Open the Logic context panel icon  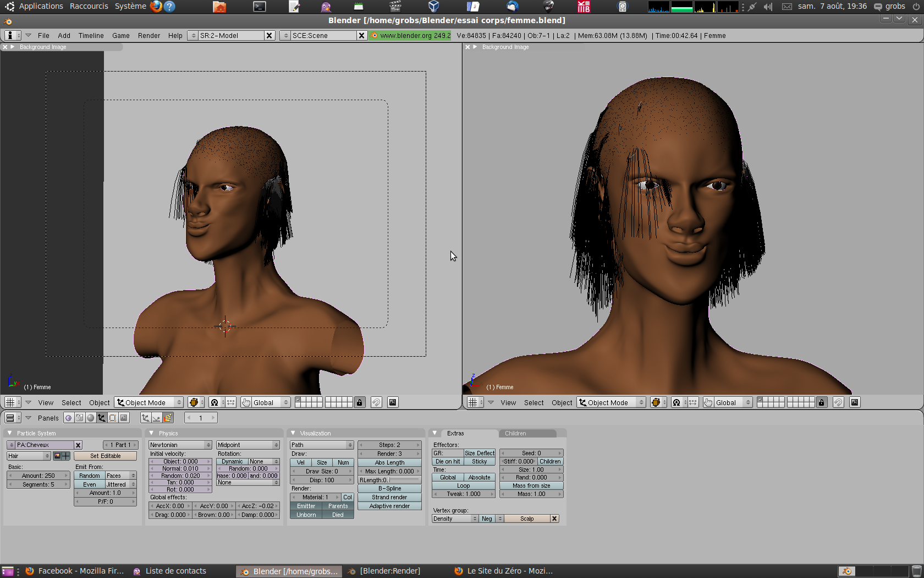click(69, 418)
